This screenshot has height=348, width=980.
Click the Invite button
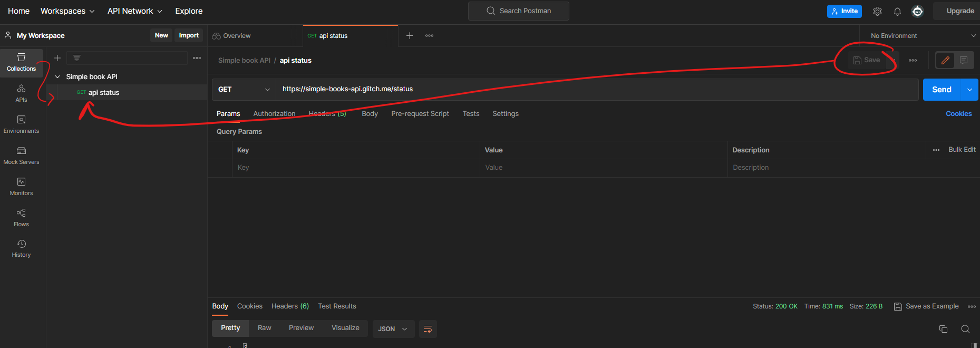(x=845, y=11)
